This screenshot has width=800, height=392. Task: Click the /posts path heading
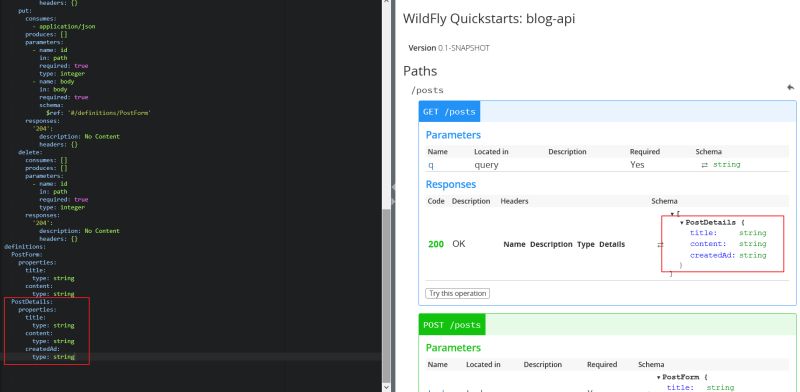(428, 90)
